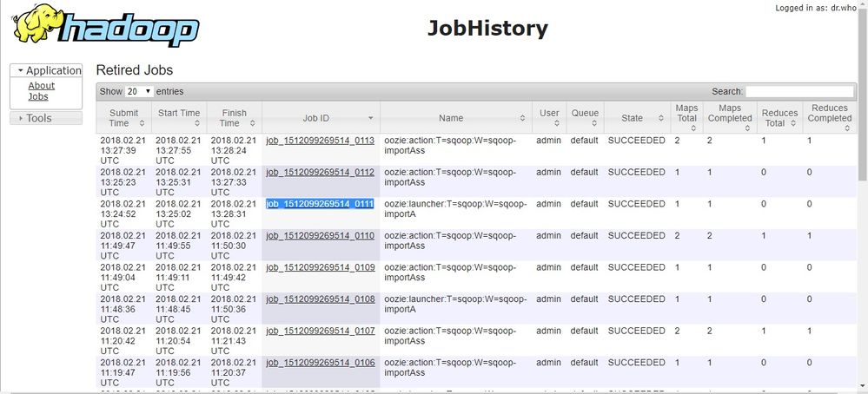The image size is (868, 394).
Task: Expand the Tools sidebar section
Action: (x=46, y=118)
